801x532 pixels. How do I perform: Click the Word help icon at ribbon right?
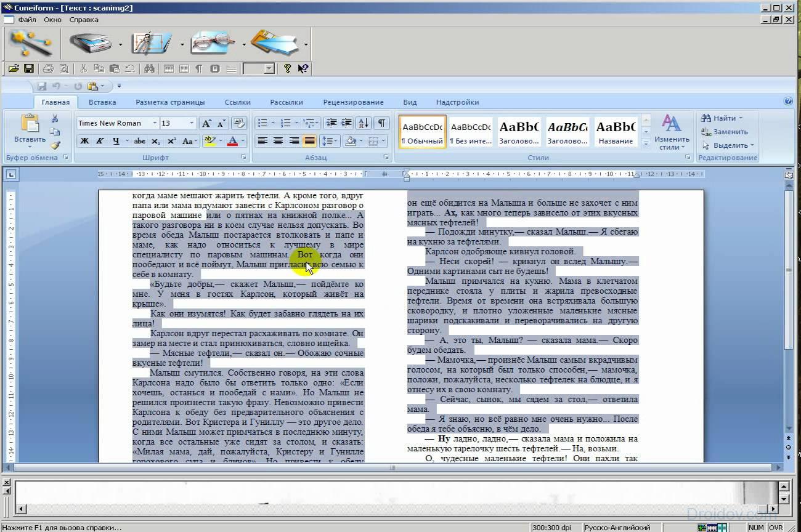point(788,102)
